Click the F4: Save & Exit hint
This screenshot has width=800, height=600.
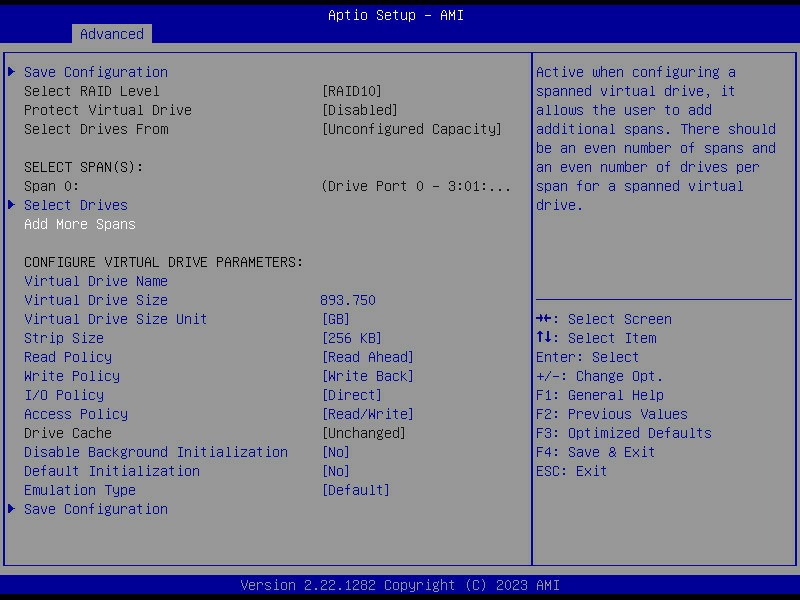595,452
